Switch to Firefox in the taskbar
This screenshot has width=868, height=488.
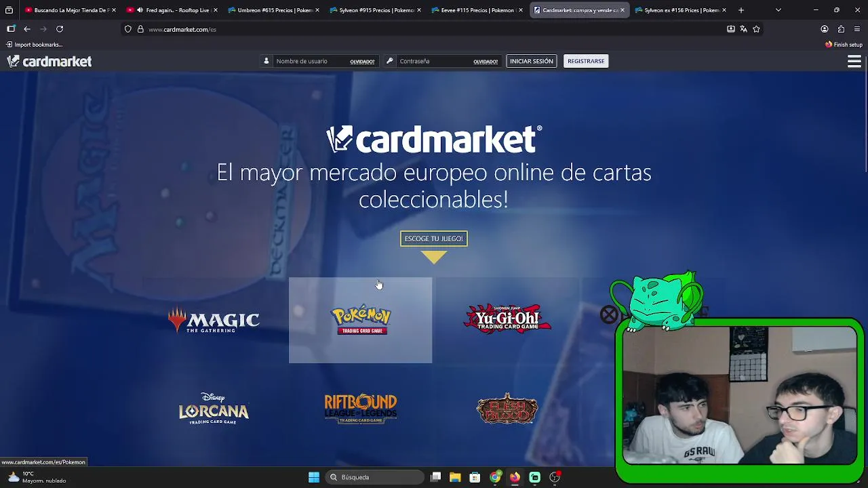(515, 477)
